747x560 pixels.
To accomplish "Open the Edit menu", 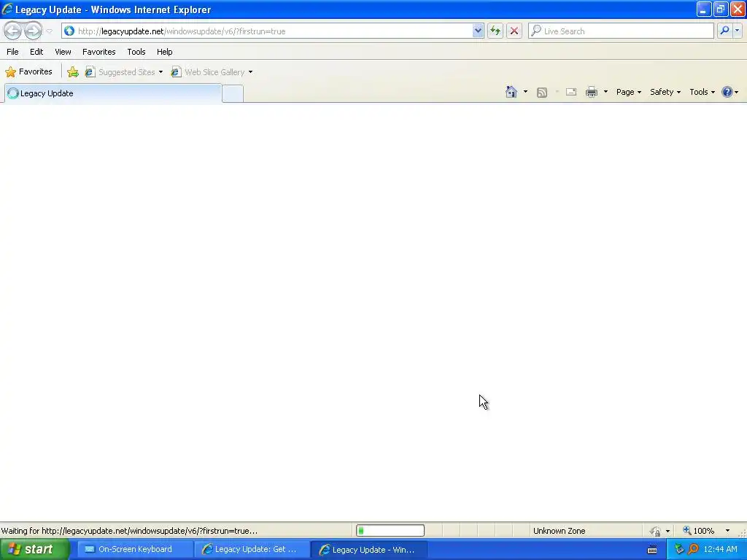I will coord(36,52).
